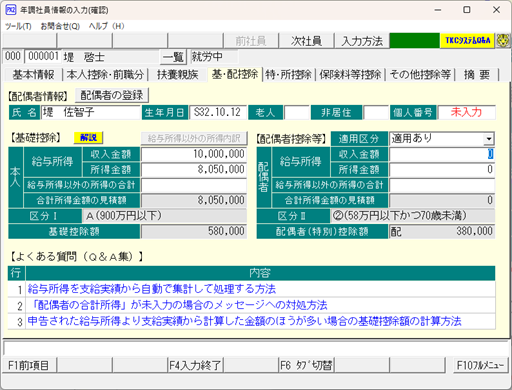Switch to 基本情報 tab

(x=33, y=75)
